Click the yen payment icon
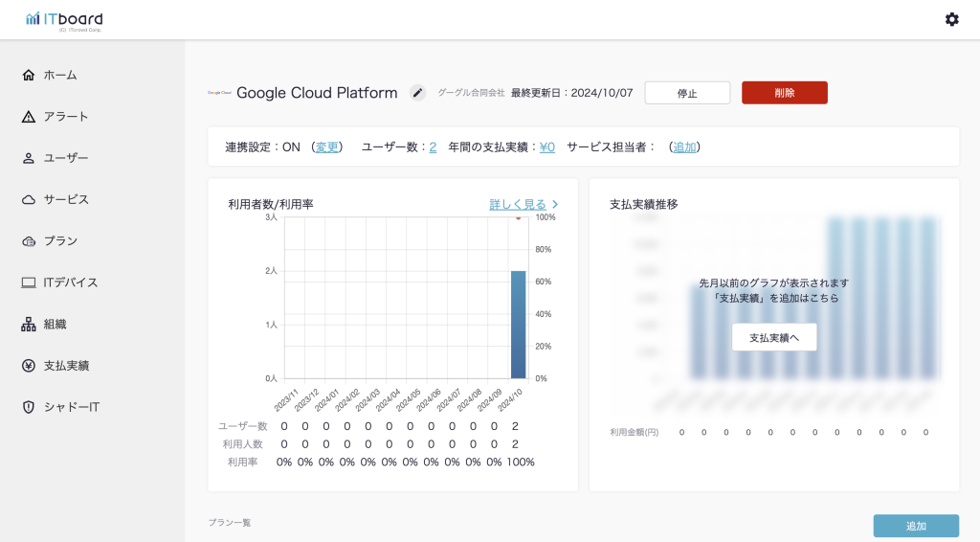 point(29,366)
